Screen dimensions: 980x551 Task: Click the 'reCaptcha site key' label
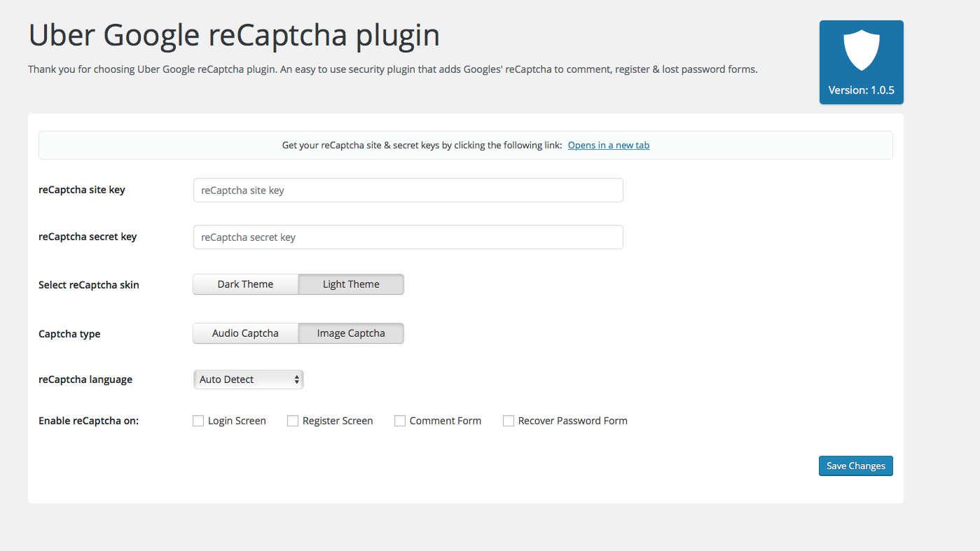tap(82, 190)
